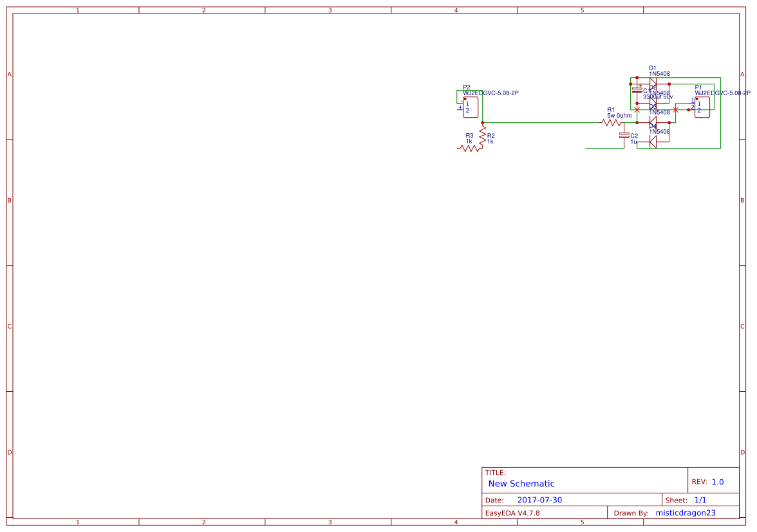
Task: Select resistor R3 1k
Action: pyautogui.click(x=467, y=148)
